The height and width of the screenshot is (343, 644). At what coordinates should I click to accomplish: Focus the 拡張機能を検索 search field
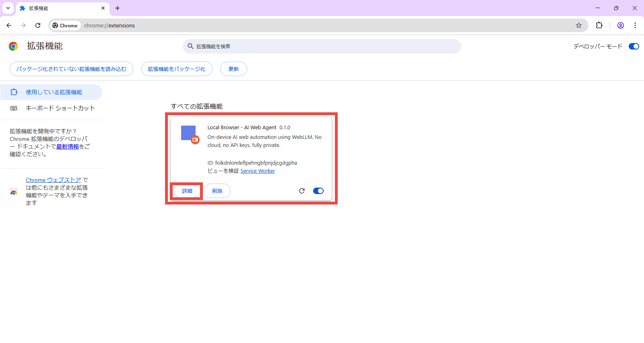[x=322, y=46]
